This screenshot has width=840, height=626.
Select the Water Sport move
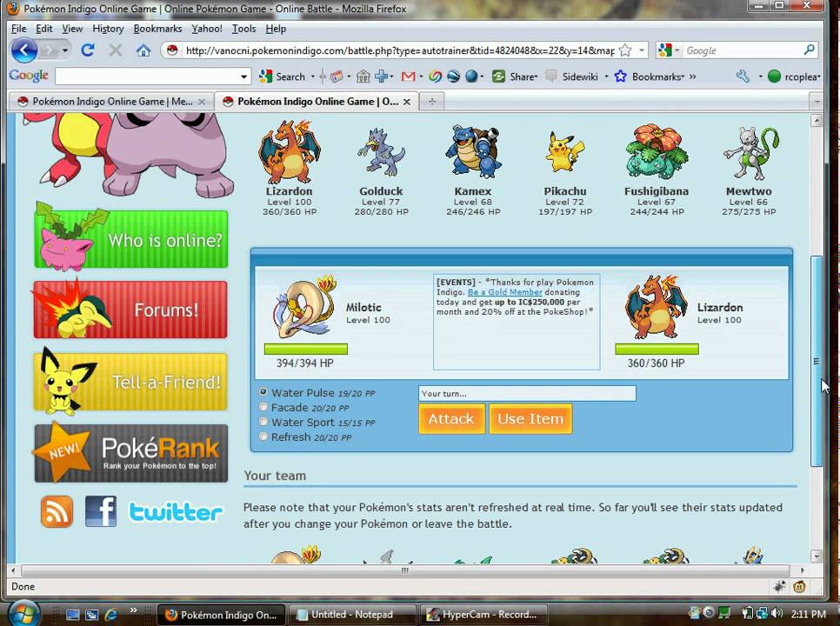pos(263,422)
